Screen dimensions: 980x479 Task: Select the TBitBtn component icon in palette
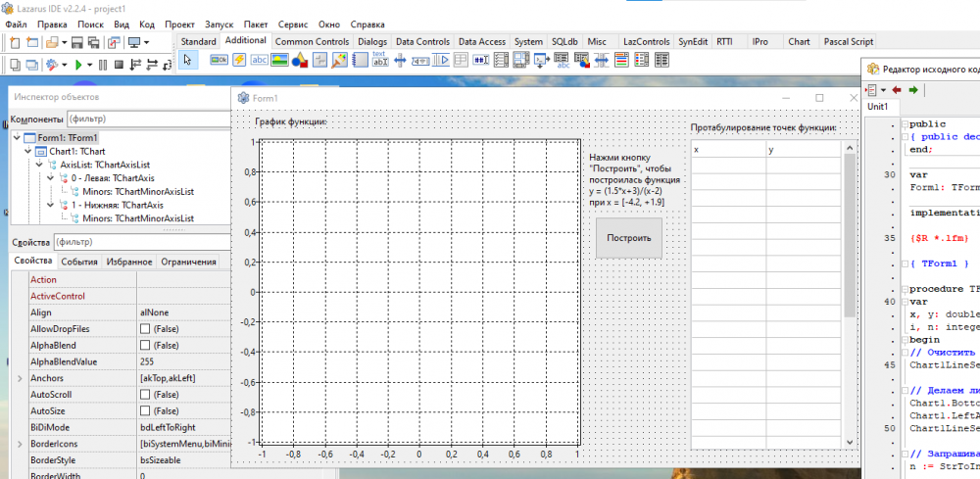[x=219, y=61]
